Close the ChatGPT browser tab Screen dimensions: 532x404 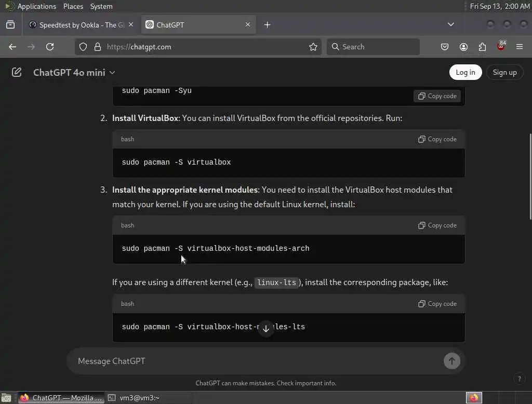pyautogui.click(x=248, y=24)
